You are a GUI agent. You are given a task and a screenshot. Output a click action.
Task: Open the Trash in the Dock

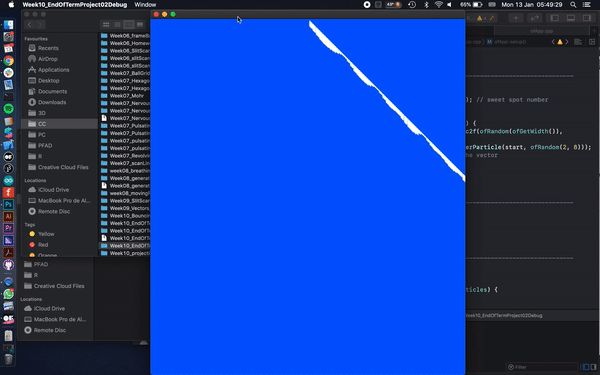(x=8, y=359)
